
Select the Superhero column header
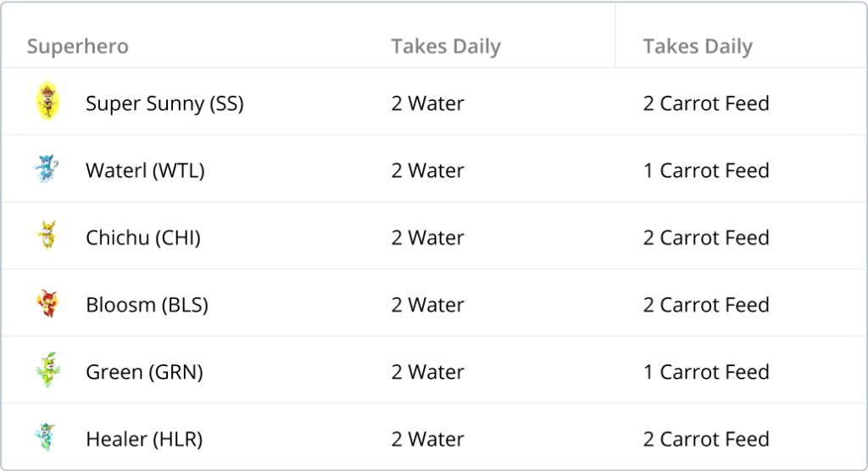tap(77, 46)
